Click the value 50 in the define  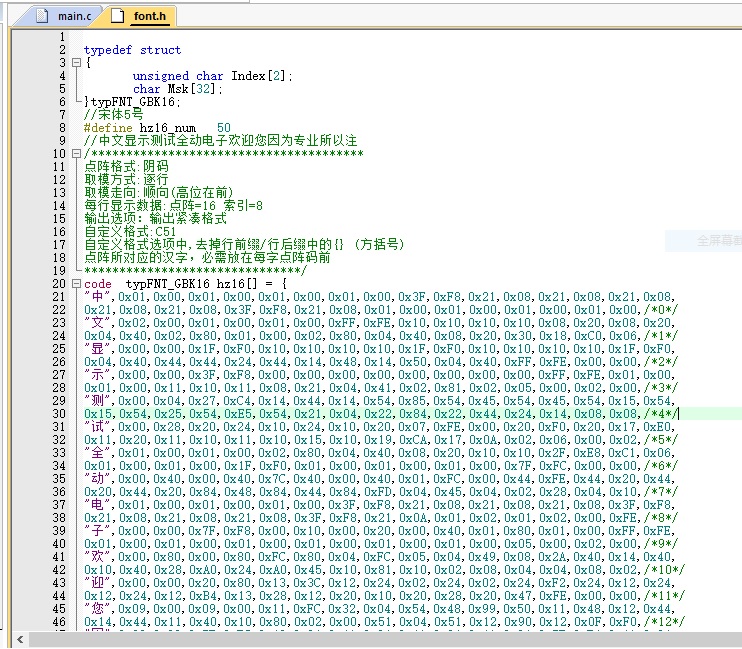(223, 128)
